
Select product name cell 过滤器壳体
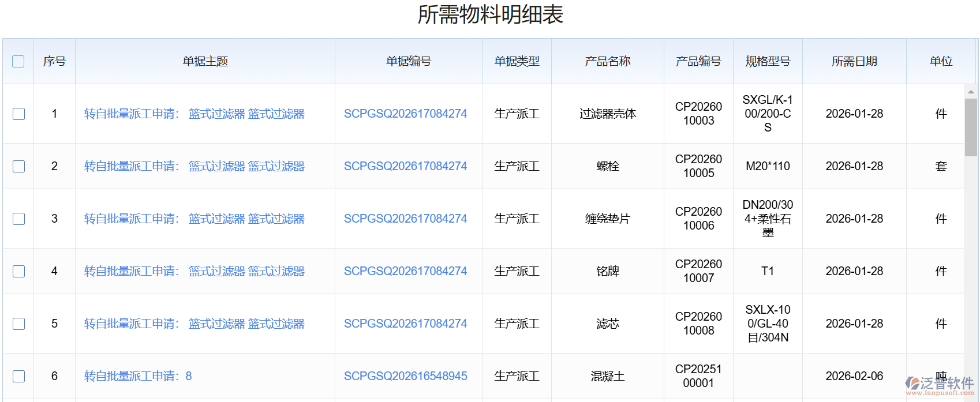(608, 114)
